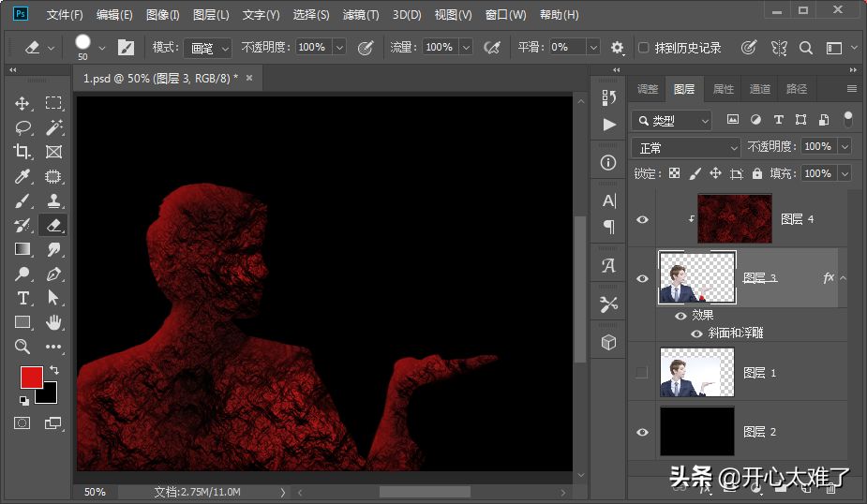Click the 图层 2 black layer thumbnail

pos(697,432)
